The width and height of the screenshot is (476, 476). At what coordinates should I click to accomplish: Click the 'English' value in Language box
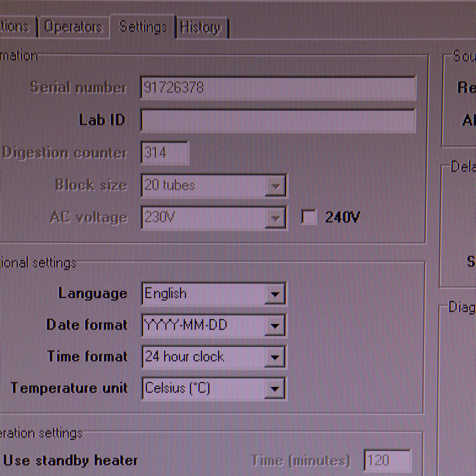pyautogui.click(x=166, y=294)
